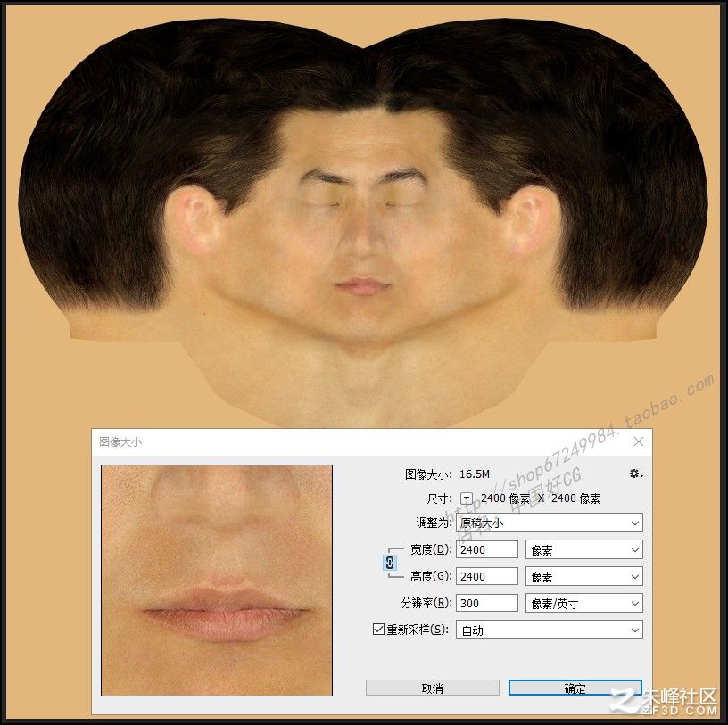Open the 高度 unit dropdown
728x725 pixels.
(584, 577)
